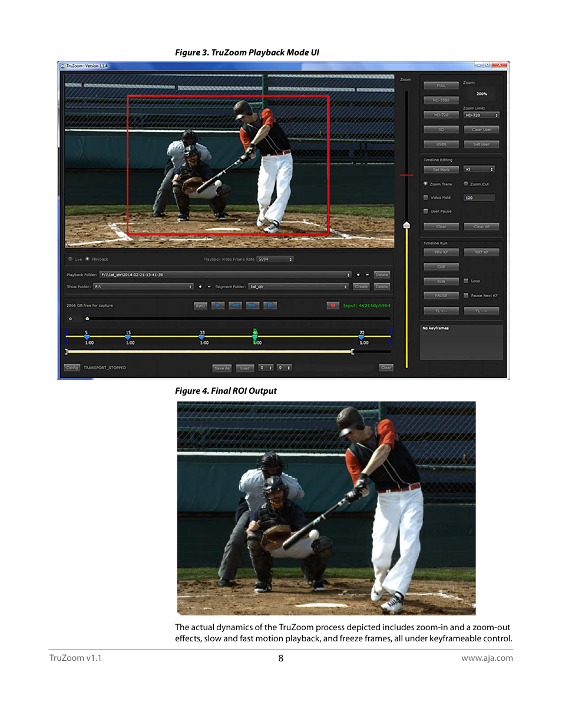Select the Playback radio button
Image resolution: width=562 pixels, height=728 pixels.
pyautogui.click(x=87, y=259)
